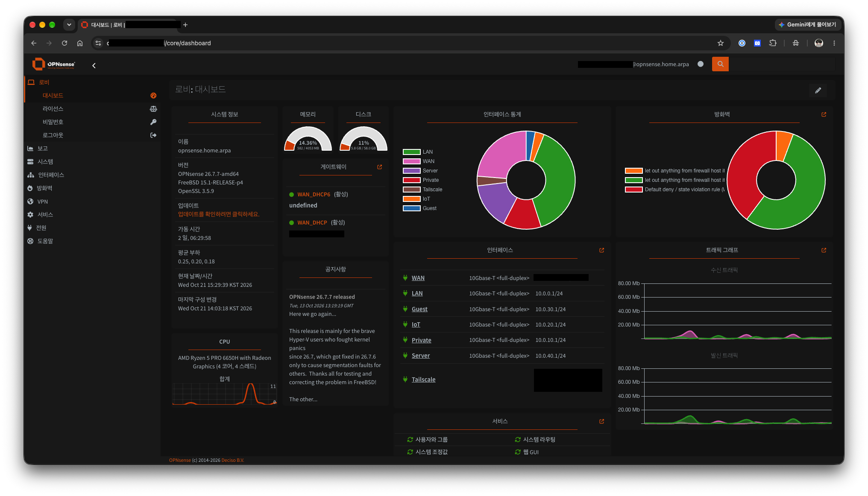
Task: Click in the top search input field
Action: 782,64
